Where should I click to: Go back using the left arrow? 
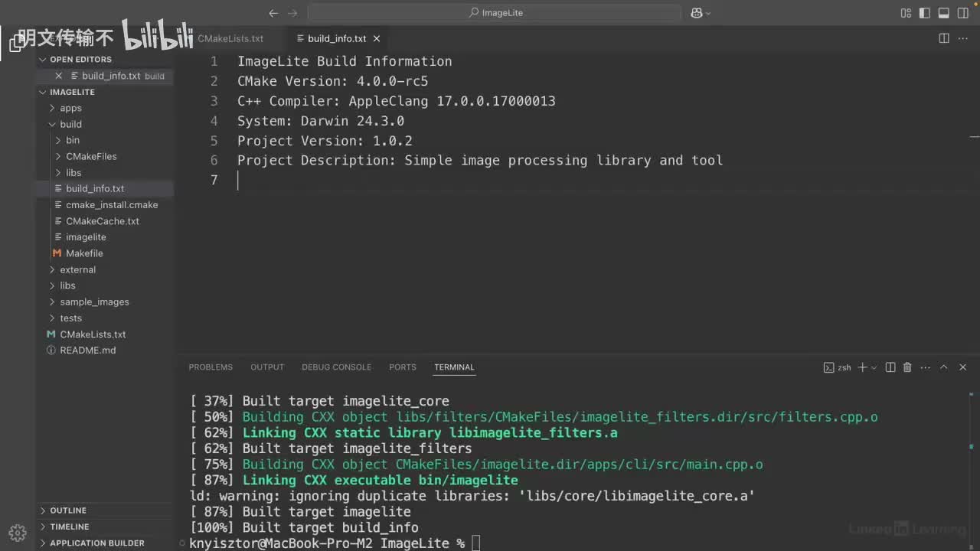pos(273,13)
